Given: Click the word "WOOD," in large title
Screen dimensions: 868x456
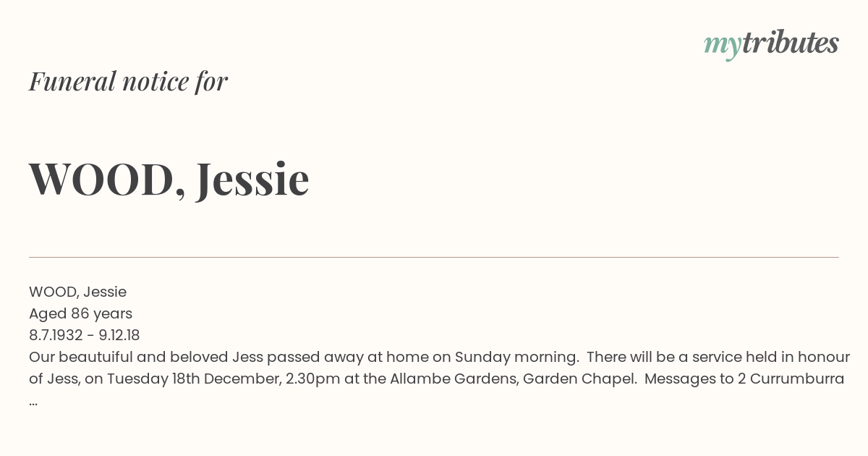Looking at the screenshot, I should [108, 179].
